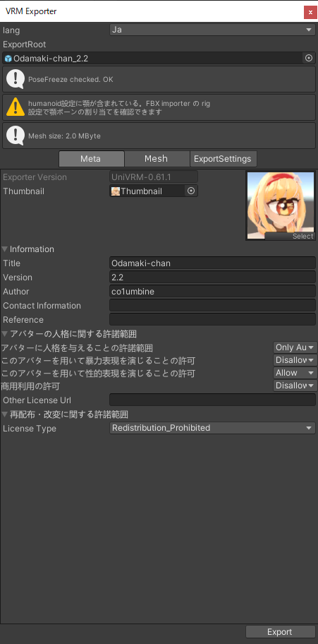
Task: Click the Other License Url field
Action: pos(212,400)
